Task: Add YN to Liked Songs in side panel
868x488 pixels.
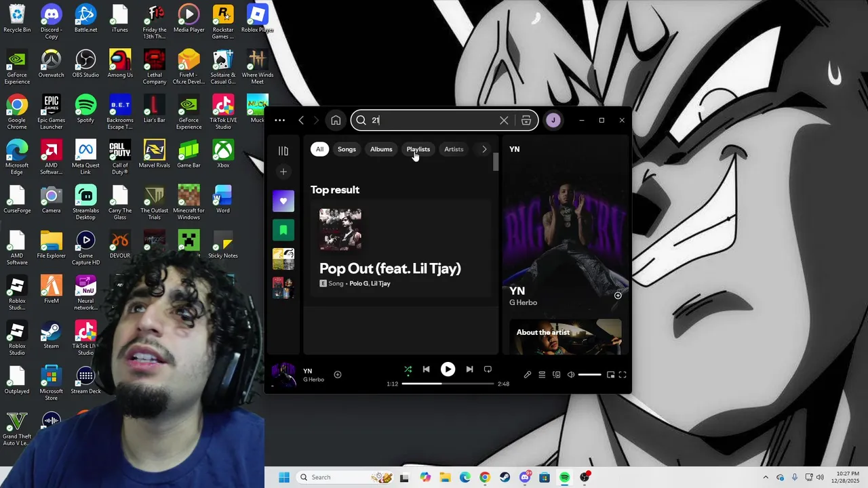Action: coord(618,296)
